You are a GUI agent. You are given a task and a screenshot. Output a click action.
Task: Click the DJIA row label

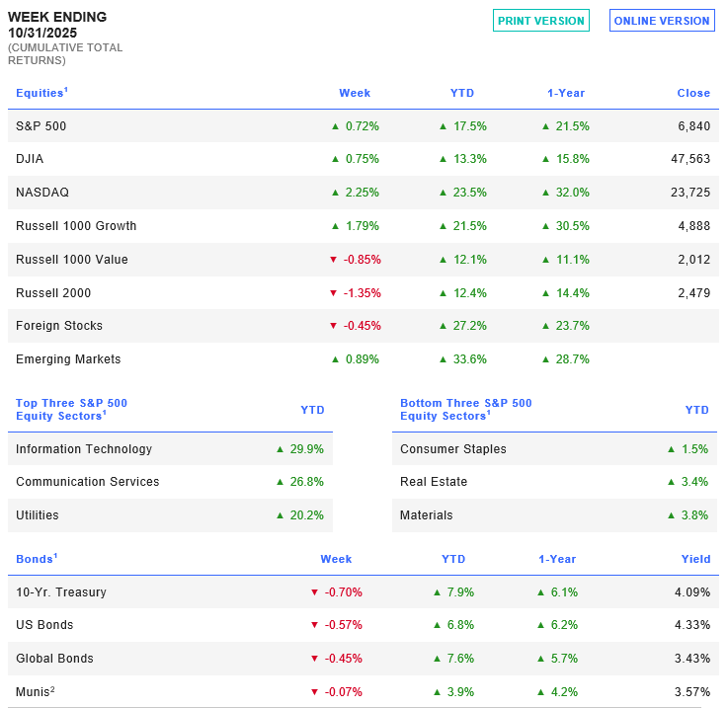click(x=30, y=159)
